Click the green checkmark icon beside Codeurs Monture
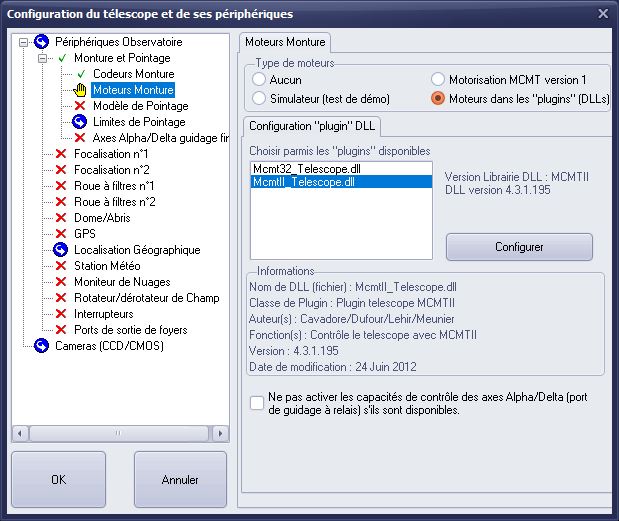619x521 pixels. [x=81, y=74]
